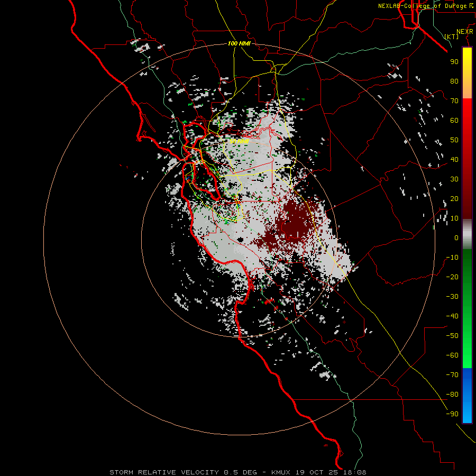Click the "50 NMI" range ring label

239,141
